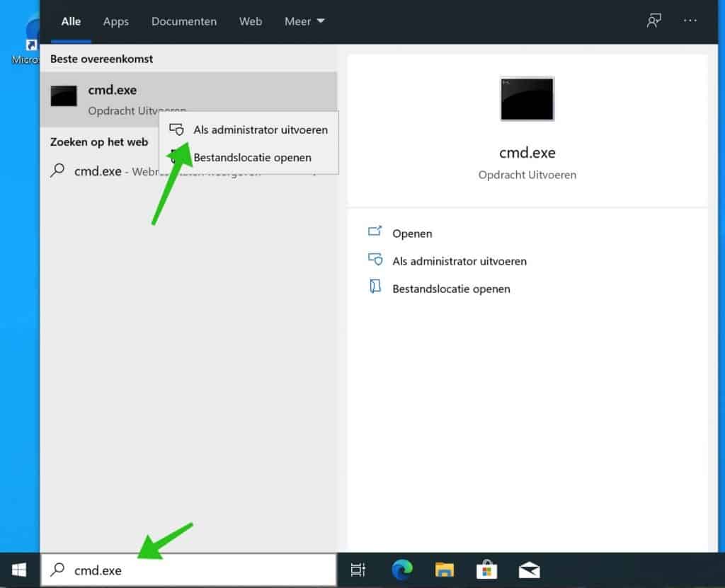Click the account sign-in icon in search
725x588 pixels.
653,21
